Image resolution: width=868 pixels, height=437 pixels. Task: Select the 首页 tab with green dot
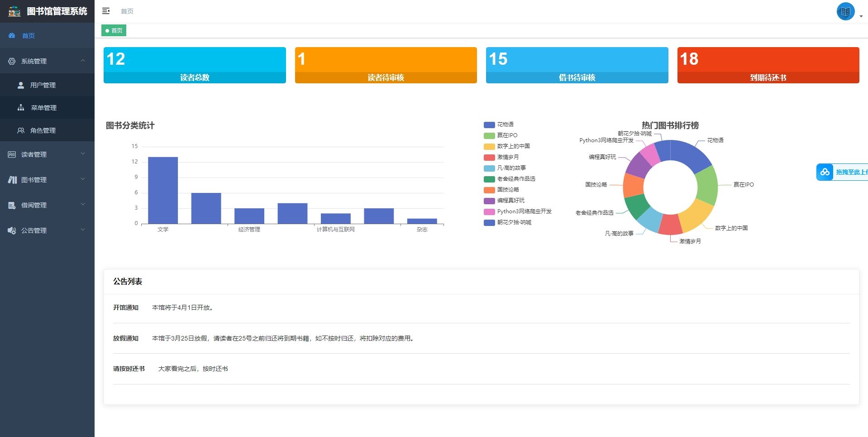tap(114, 30)
